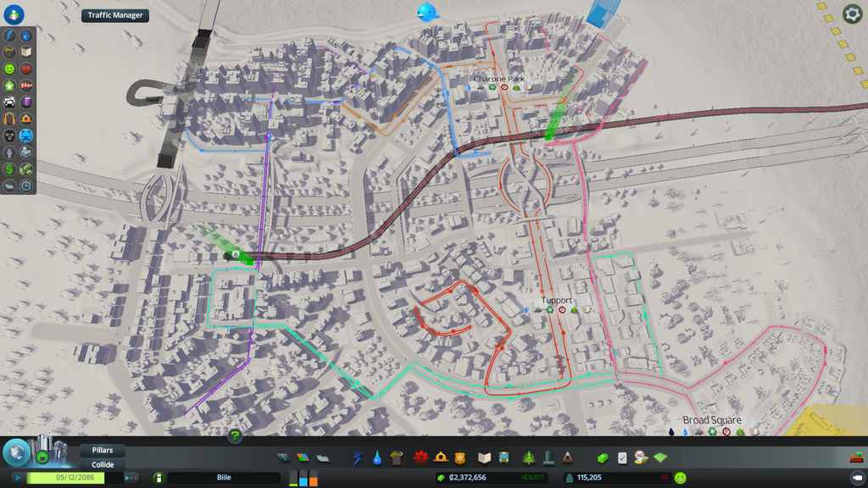The width and height of the screenshot is (868, 488).
Task: Open the Electricity info view
Action: pyautogui.click(x=9, y=36)
